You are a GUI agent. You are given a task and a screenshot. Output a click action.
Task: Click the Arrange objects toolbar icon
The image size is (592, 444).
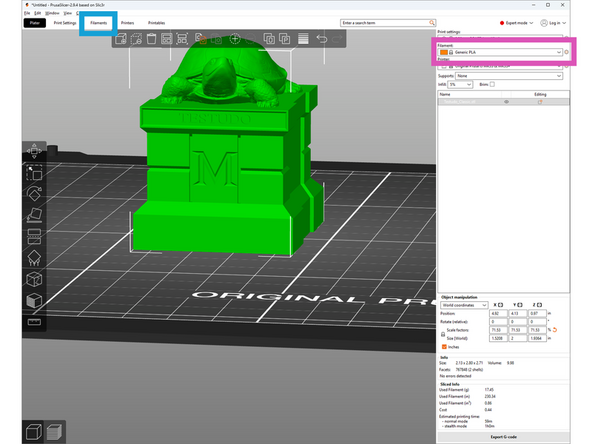[166, 39]
